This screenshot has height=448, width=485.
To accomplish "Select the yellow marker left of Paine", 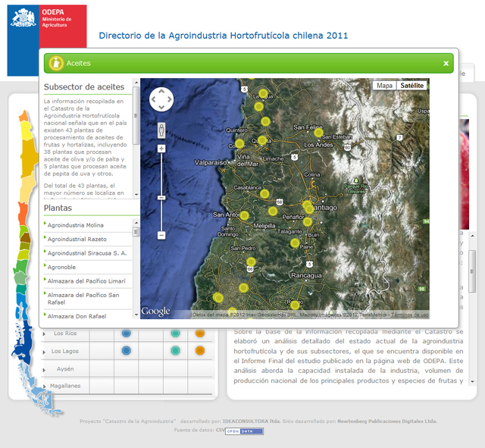I will [295, 243].
